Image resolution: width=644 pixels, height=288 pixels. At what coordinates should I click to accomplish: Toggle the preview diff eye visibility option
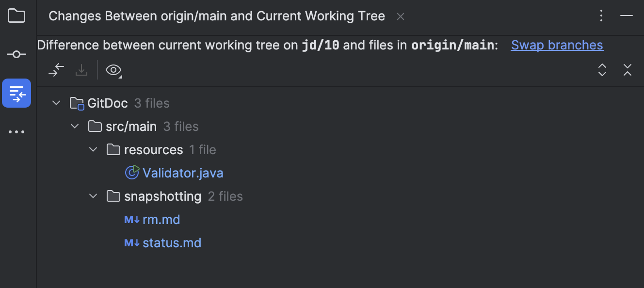tap(113, 70)
